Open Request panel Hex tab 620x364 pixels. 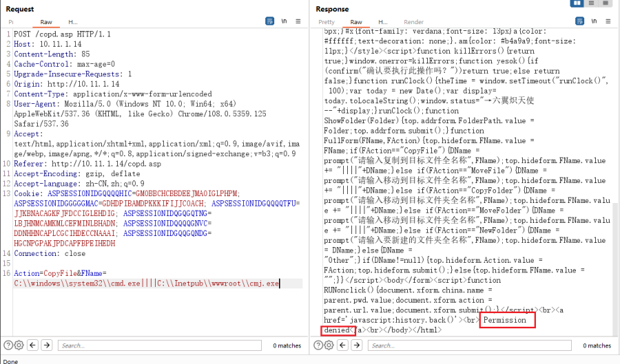pyautogui.click(x=73, y=22)
